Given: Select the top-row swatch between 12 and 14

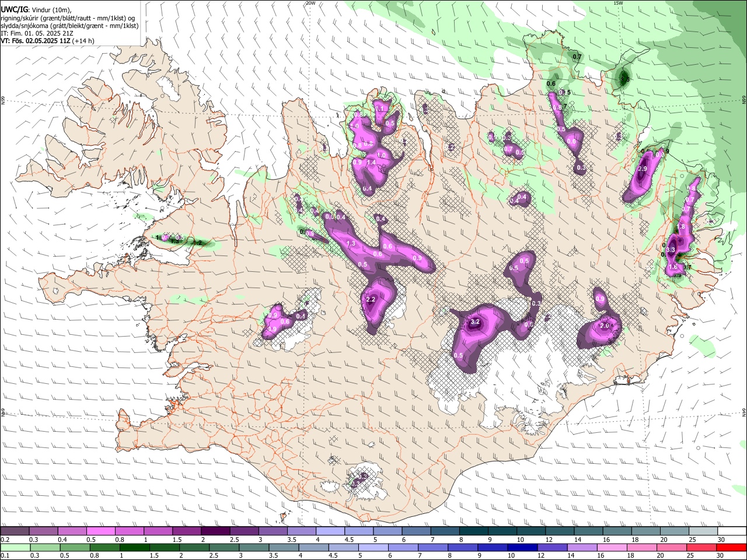Looking at the screenshot, I should (x=560, y=531).
